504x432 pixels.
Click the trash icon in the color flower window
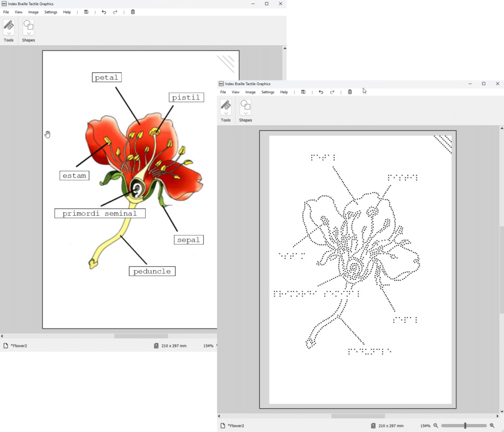click(133, 12)
